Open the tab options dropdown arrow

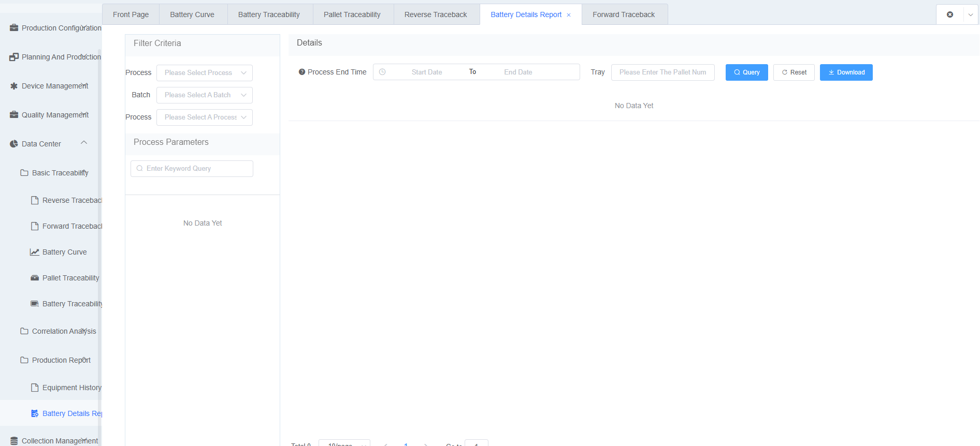[971, 14]
